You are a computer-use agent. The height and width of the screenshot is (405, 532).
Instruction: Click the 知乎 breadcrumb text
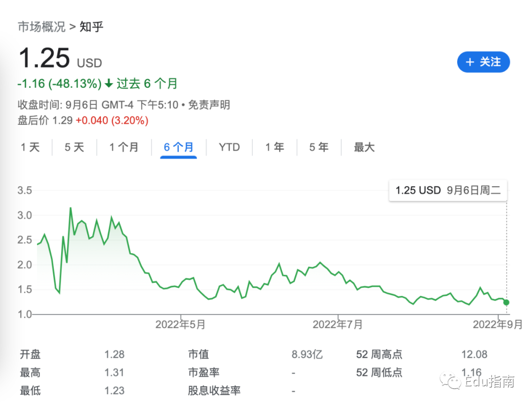(x=91, y=27)
